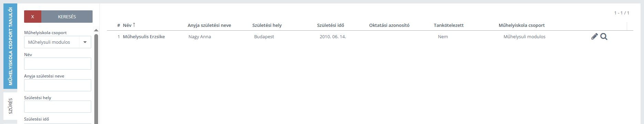Run the KERESÉS search

pyautogui.click(x=67, y=17)
